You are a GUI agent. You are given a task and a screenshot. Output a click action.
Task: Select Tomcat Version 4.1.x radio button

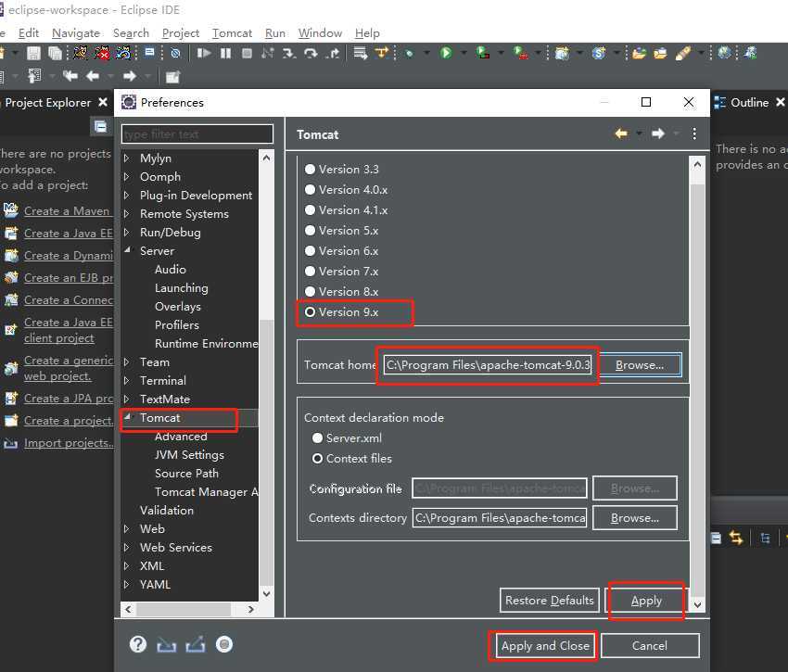[x=310, y=210]
